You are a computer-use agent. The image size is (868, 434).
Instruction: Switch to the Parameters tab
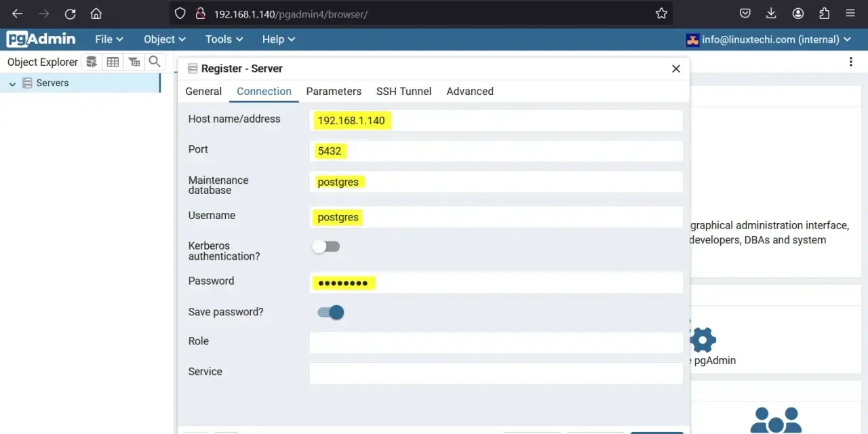334,92
